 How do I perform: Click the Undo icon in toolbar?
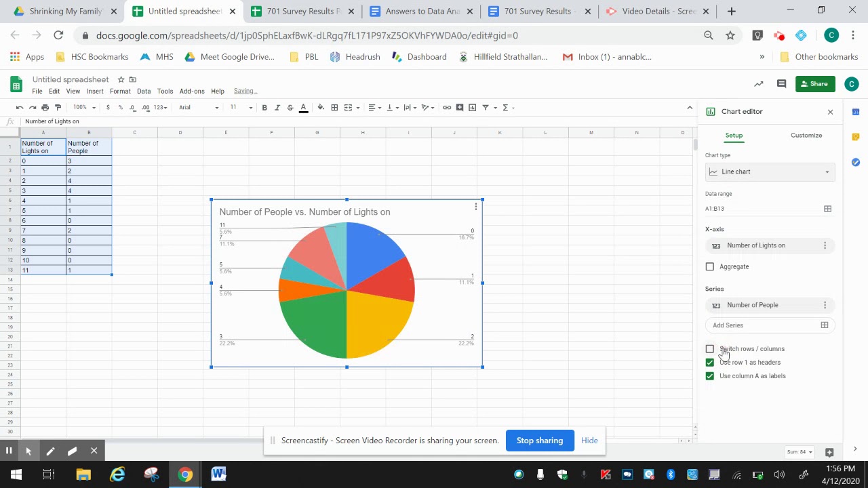click(x=20, y=107)
